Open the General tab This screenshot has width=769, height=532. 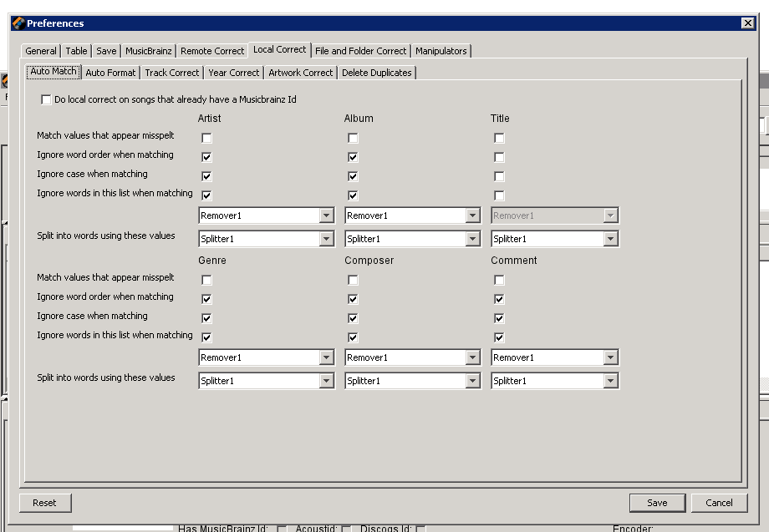[x=41, y=51]
